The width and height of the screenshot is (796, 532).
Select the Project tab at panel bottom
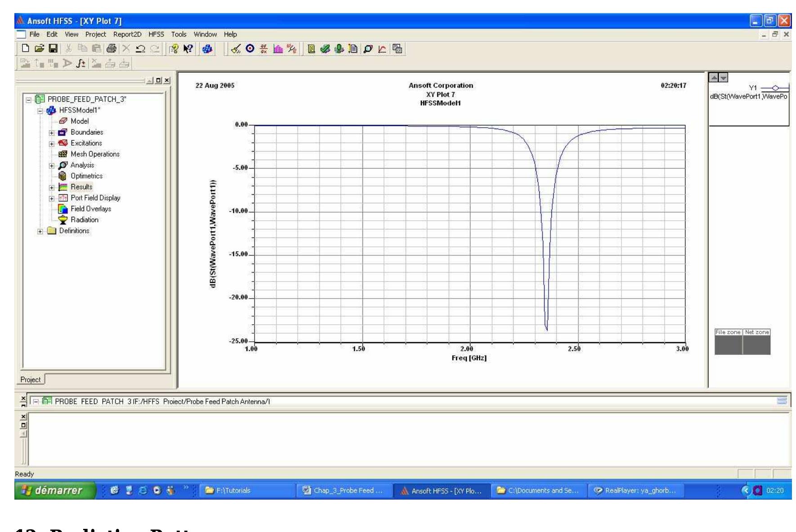(x=31, y=379)
